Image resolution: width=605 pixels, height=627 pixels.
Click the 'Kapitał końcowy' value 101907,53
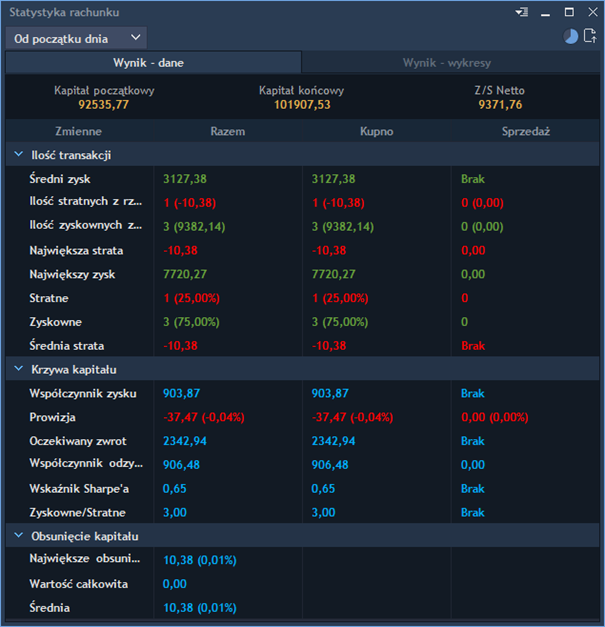coord(301,104)
